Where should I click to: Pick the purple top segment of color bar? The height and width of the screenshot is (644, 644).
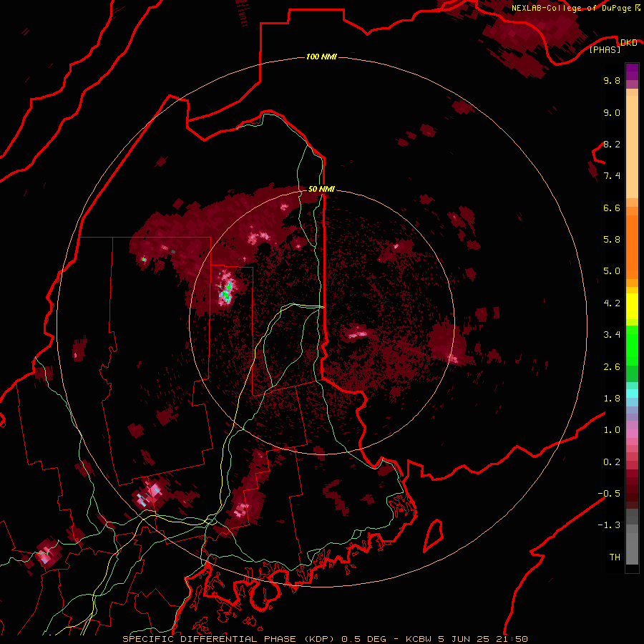pos(632,72)
